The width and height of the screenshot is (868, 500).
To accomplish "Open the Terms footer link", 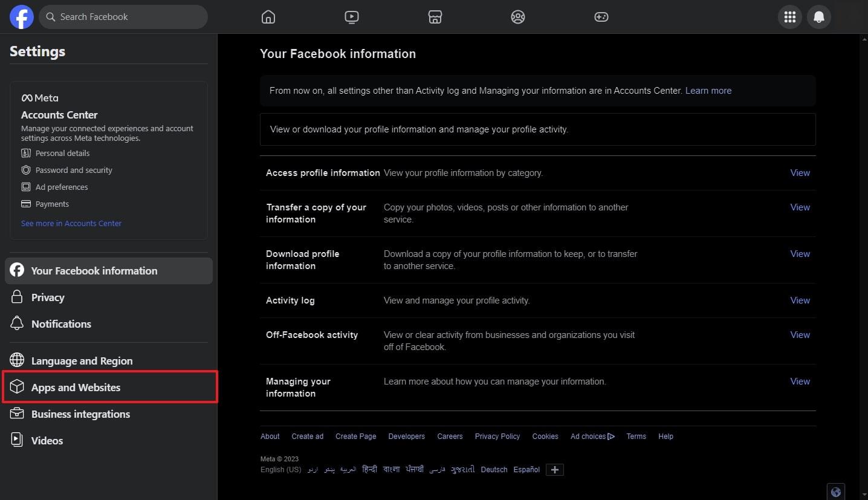I will click(636, 436).
